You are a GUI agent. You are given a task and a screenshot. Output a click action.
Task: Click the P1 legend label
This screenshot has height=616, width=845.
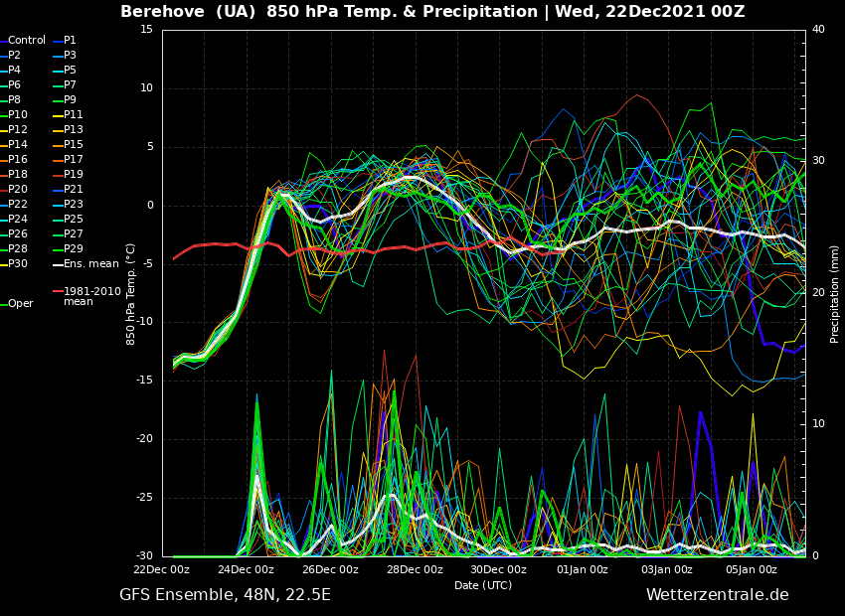[x=70, y=41]
